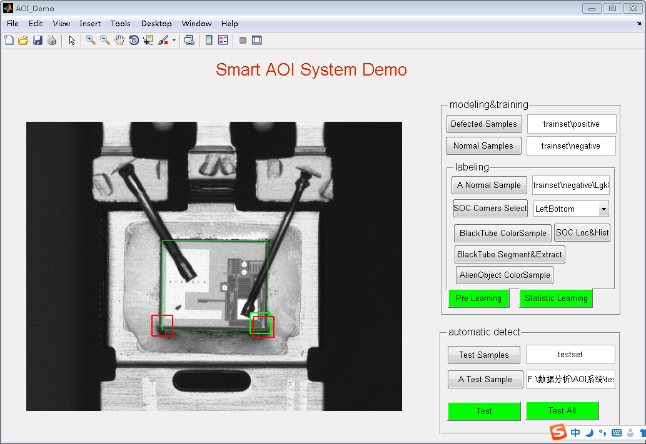The width and height of the screenshot is (646, 444).
Task: Select the Pan hand tool
Action: (x=119, y=40)
